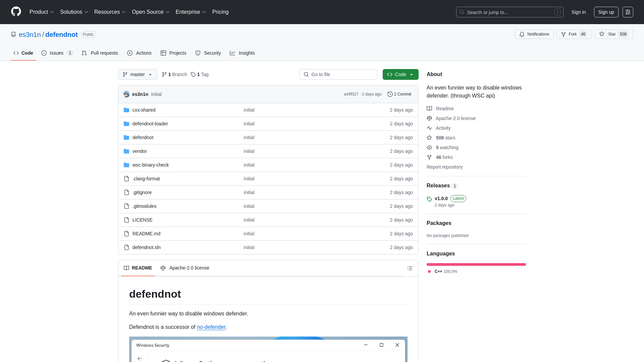Expand the Enterprise menu
This screenshot has width=644, height=362.
click(x=191, y=12)
